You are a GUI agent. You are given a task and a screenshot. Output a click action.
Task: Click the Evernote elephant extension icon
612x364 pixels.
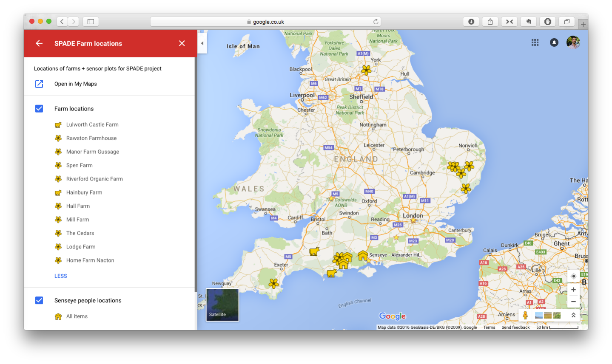click(x=529, y=22)
